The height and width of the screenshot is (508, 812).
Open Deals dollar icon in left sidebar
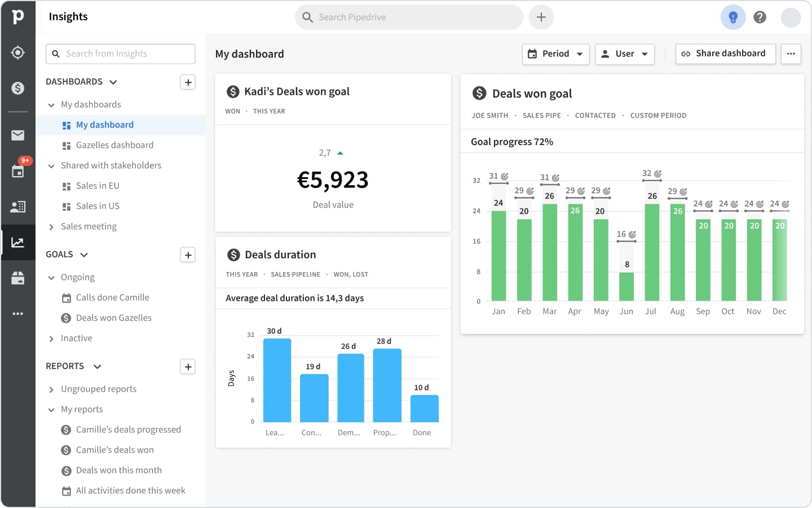(18, 88)
